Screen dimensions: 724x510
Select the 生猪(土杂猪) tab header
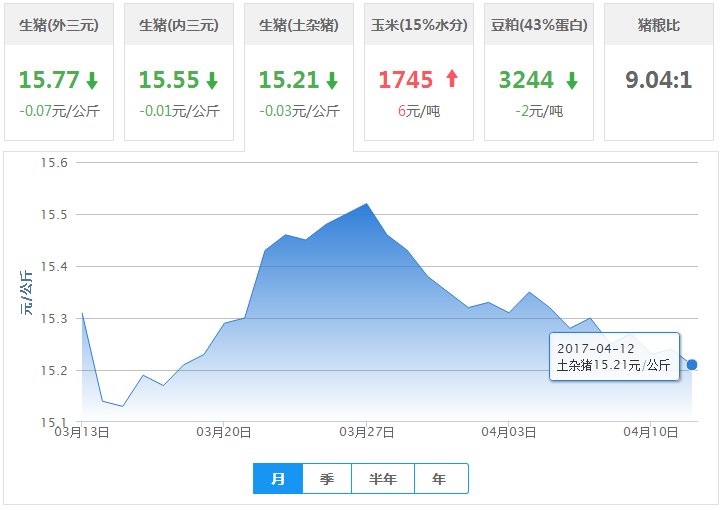pyautogui.click(x=299, y=25)
